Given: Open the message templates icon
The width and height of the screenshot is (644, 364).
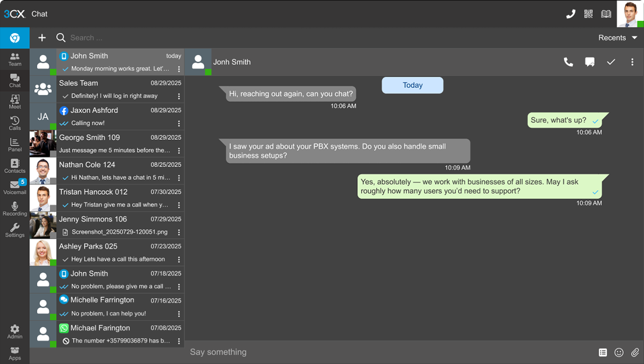Looking at the screenshot, I should pyautogui.click(x=603, y=352).
